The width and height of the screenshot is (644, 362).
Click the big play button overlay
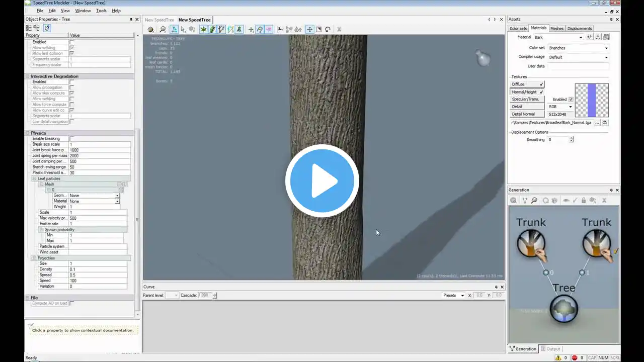point(322,181)
